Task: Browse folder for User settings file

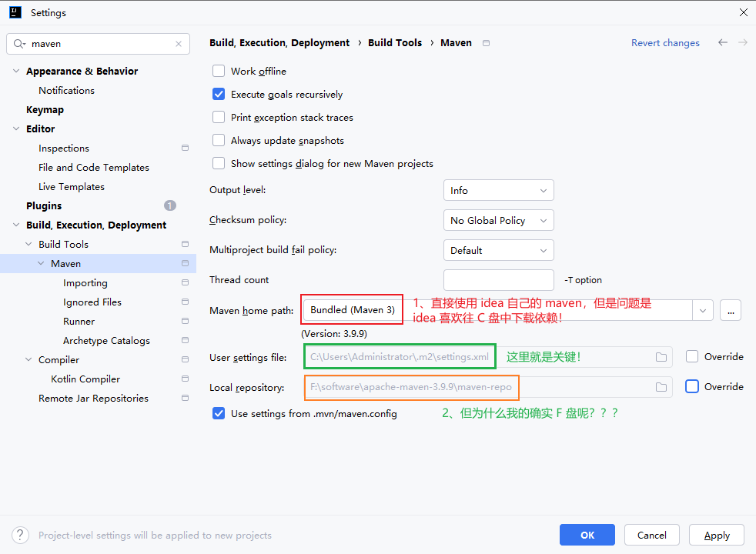Action: point(661,357)
